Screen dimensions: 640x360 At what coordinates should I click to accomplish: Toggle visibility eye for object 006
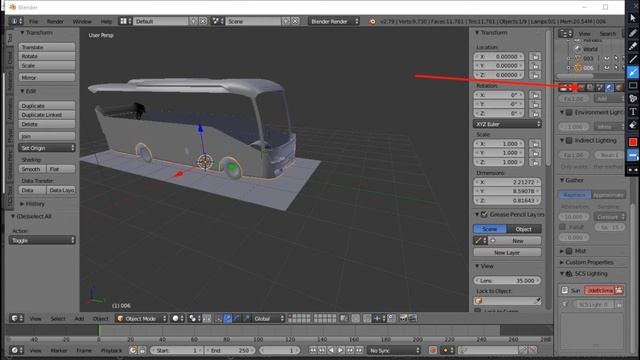tap(607, 68)
